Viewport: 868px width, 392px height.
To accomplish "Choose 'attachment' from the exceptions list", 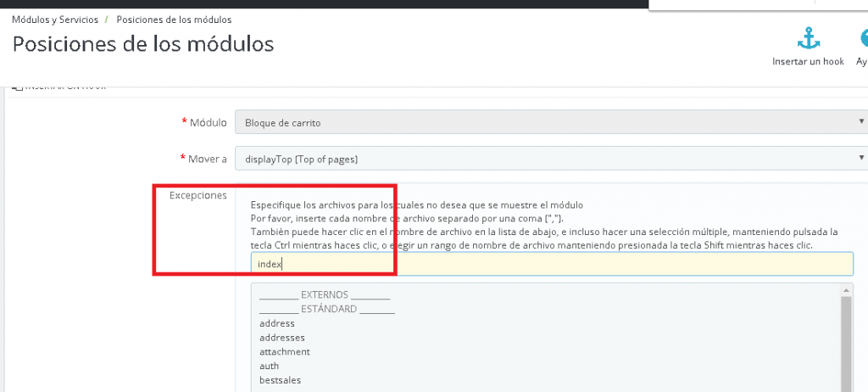I will click(x=285, y=351).
